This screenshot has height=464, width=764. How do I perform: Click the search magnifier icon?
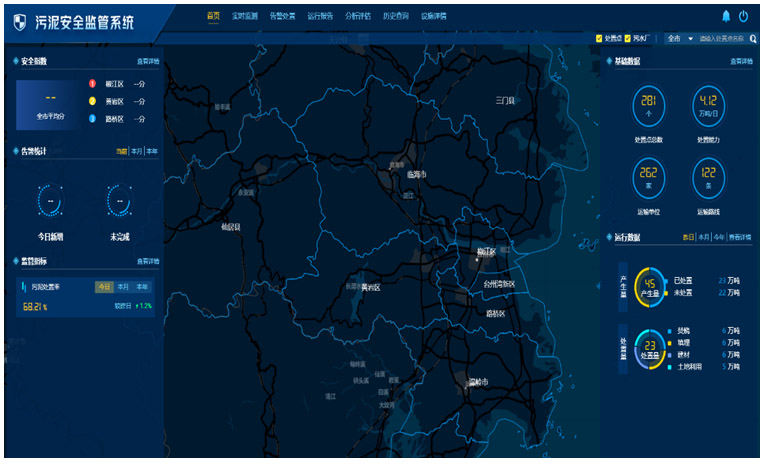[751, 39]
